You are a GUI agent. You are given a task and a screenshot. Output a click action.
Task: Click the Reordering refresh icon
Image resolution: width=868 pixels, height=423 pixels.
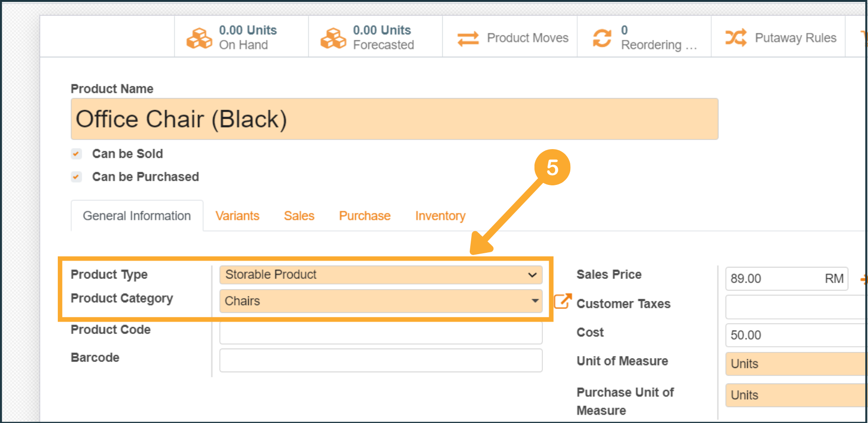[x=602, y=38]
